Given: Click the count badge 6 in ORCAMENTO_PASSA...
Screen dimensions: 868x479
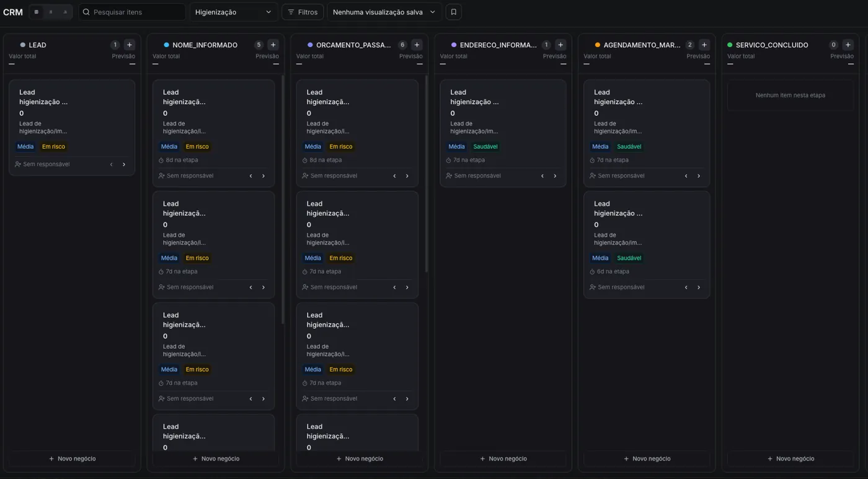Looking at the screenshot, I should point(402,45).
